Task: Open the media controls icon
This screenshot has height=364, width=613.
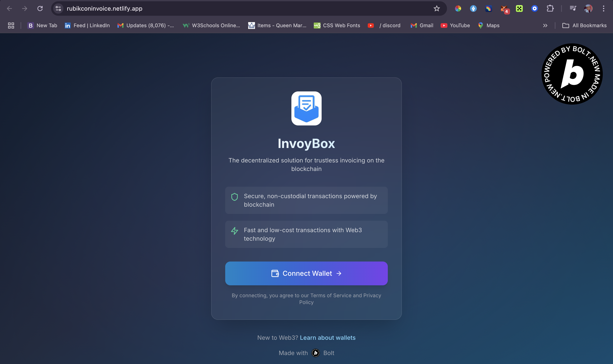Action: pyautogui.click(x=573, y=9)
